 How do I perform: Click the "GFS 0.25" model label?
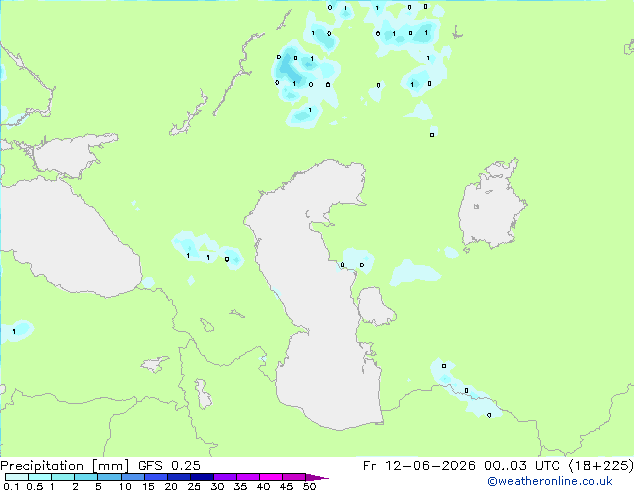click(x=169, y=466)
